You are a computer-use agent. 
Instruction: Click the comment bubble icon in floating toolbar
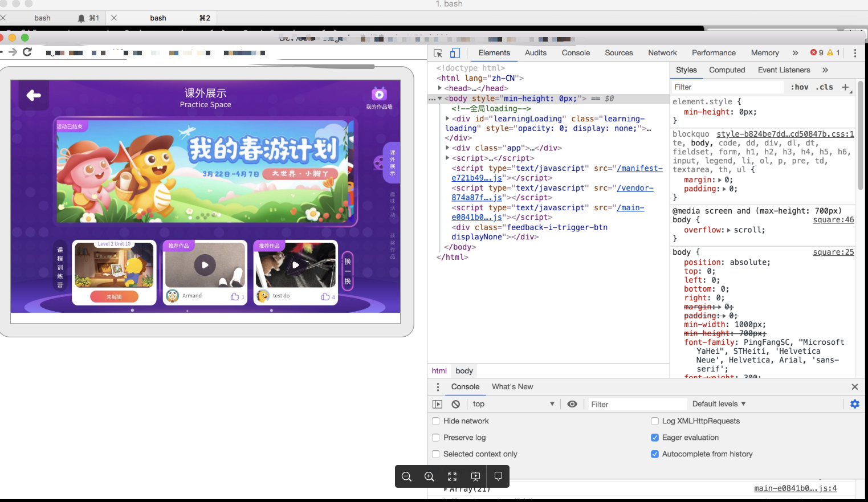pyautogui.click(x=498, y=476)
